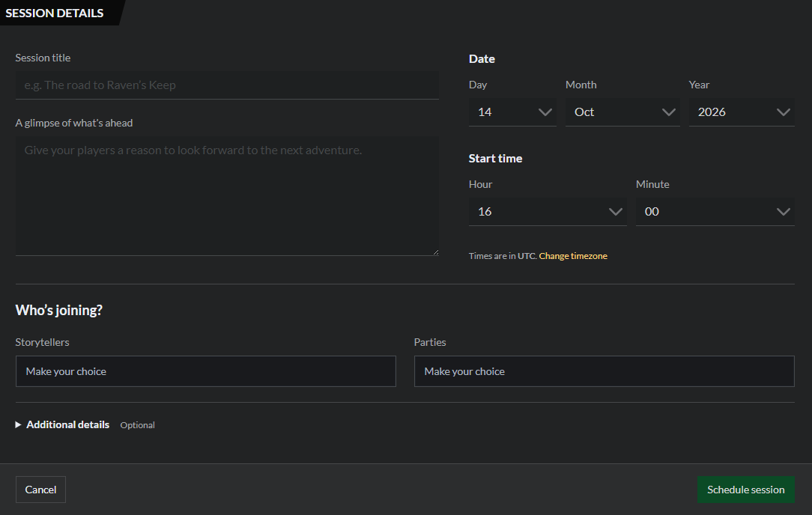The height and width of the screenshot is (515, 812).
Task: Open the Year dropdown showing 2026
Action: pyautogui.click(x=742, y=112)
